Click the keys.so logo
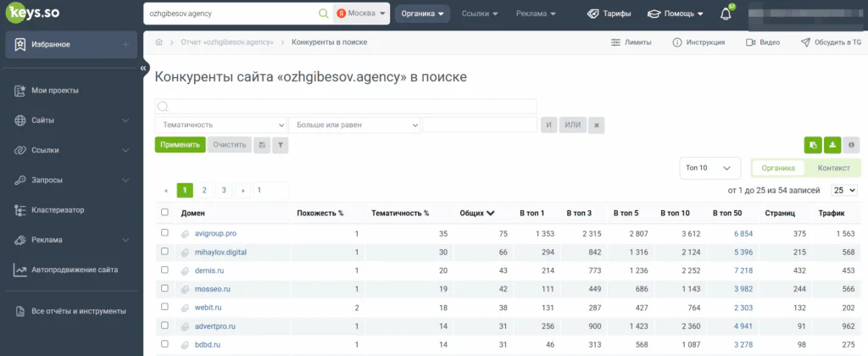Viewport: 868px width, 356px height. 32,13
